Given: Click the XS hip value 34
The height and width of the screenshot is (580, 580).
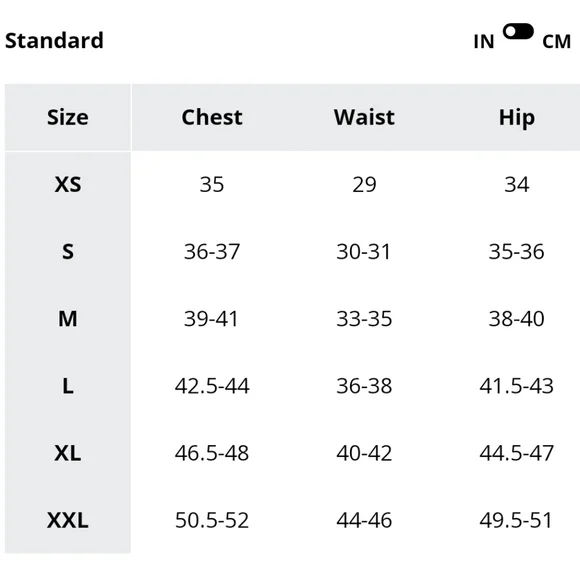Looking at the screenshot, I should pyautogui.click(x=517, y=184).
